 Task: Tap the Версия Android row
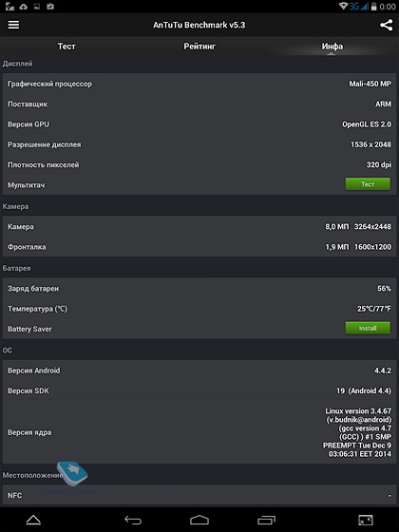click(199, 370)
